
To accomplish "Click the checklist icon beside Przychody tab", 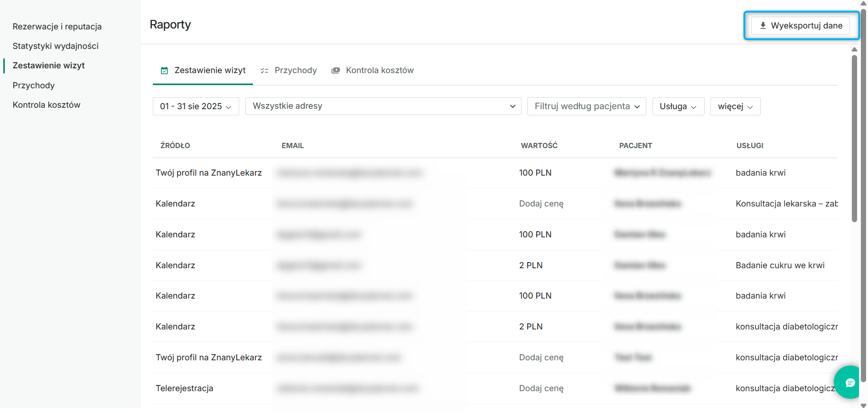I will pos(264,71).
